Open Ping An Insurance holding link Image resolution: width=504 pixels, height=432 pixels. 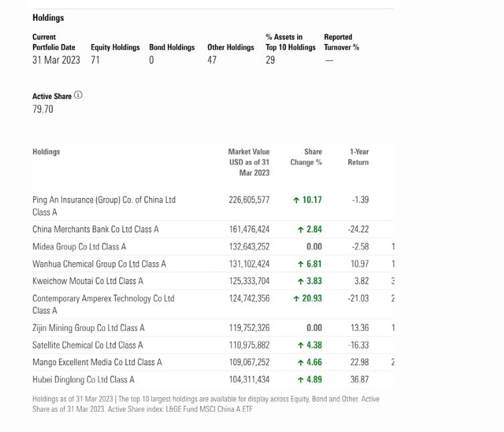coord(103,200)
